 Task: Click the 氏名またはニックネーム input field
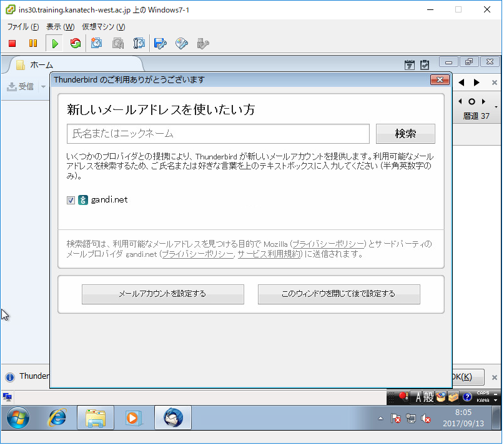coord(218,134)
